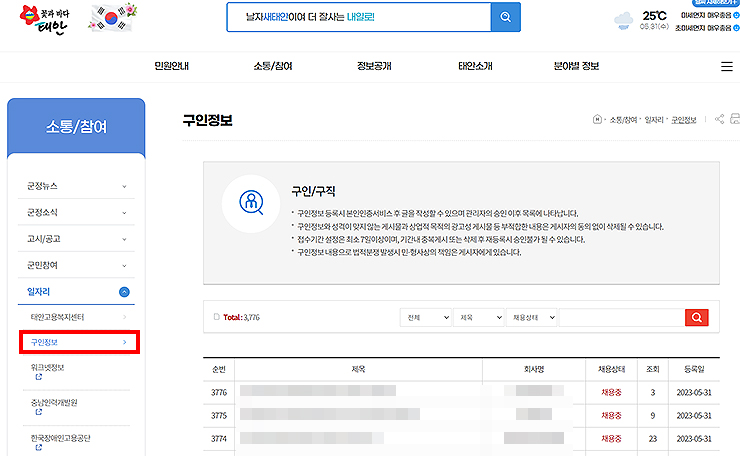The height and width of the screenshot is (456, 740).
Task: Open the 정보공개 menu
Action: pos(374,66)
